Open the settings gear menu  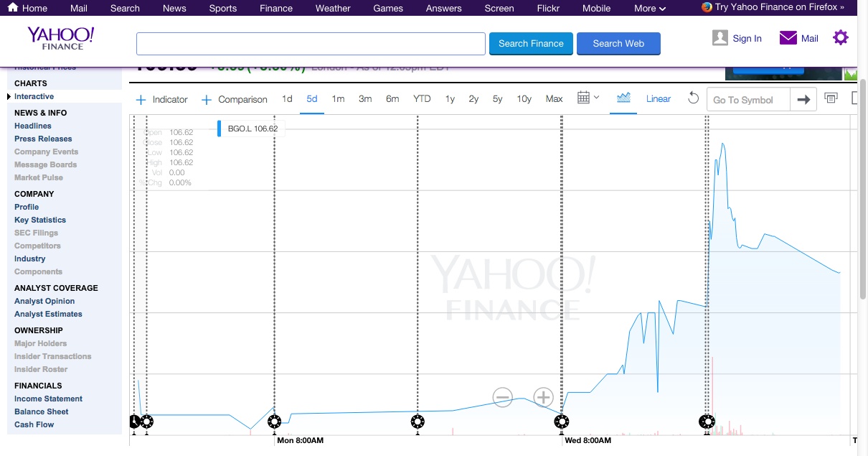point(841,38)
